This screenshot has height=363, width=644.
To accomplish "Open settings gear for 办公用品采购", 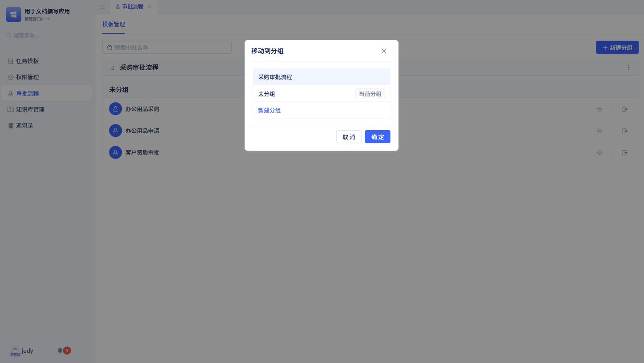I will coord(600,109).
